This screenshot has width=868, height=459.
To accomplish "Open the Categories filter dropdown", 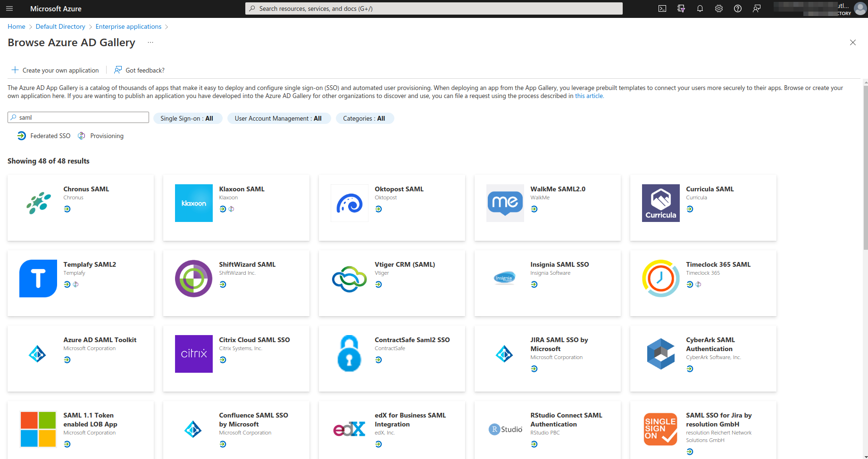I will 364,118.
